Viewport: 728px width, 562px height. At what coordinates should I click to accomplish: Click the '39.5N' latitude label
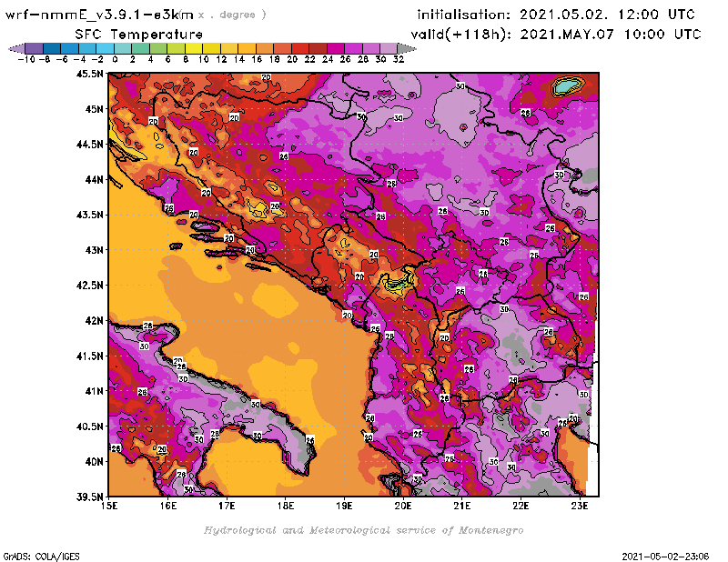[x=89, y=497]
